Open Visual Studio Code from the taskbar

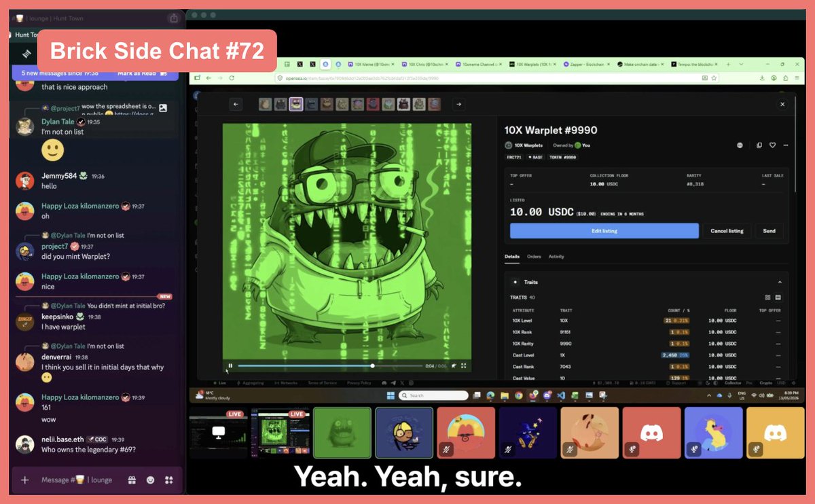pyautogui.click(x=561, y=395)
